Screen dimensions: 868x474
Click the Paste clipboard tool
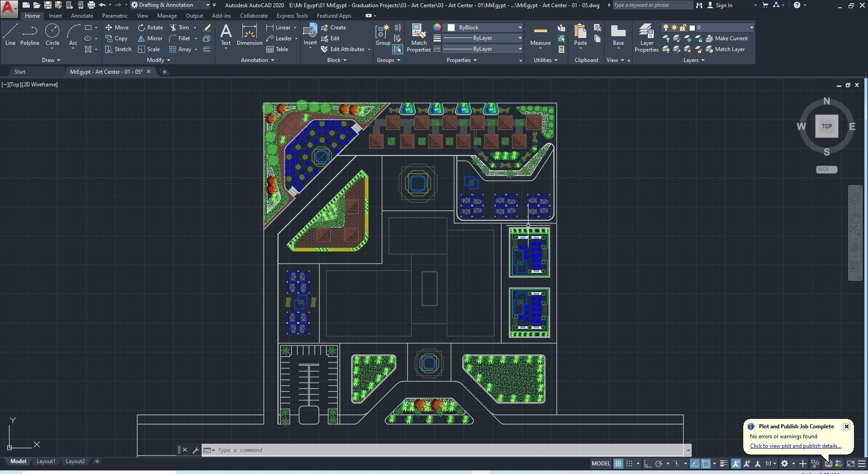click(580, 35)
